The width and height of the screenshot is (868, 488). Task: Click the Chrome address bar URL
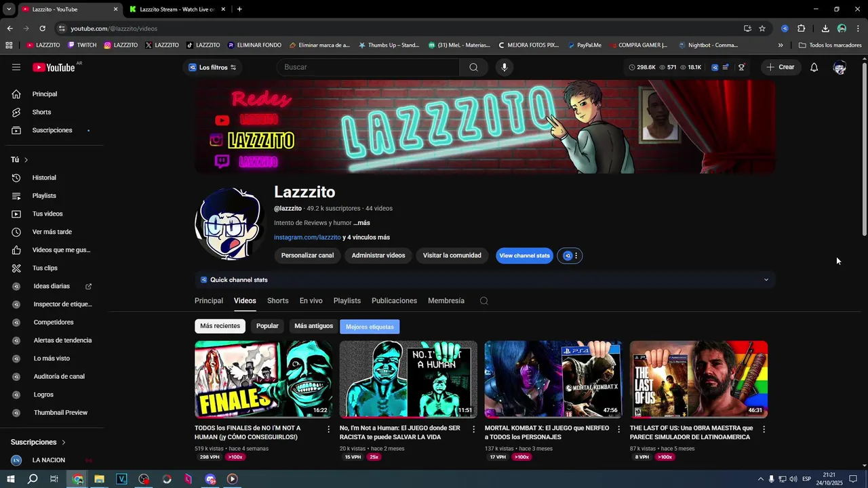click(114, 28)
